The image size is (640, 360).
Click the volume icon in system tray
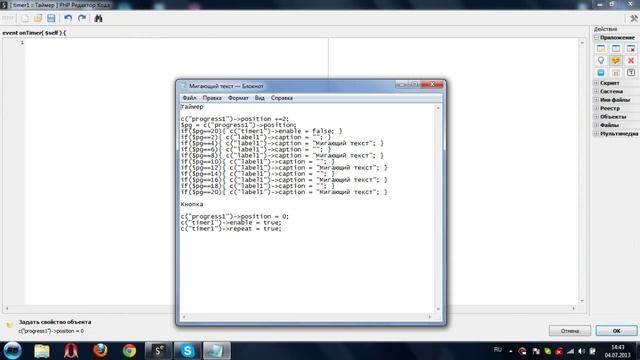(x=582, y=351)
